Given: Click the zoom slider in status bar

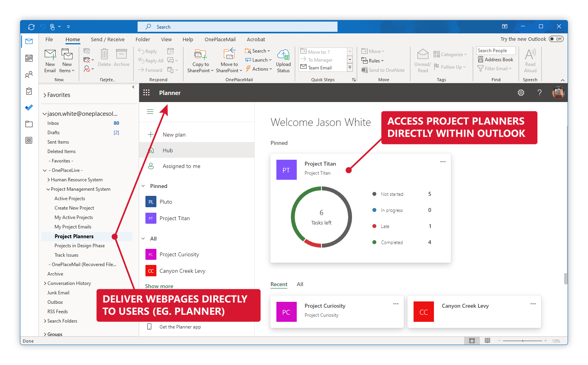Looking at the screenshot, I should point(523,341).
